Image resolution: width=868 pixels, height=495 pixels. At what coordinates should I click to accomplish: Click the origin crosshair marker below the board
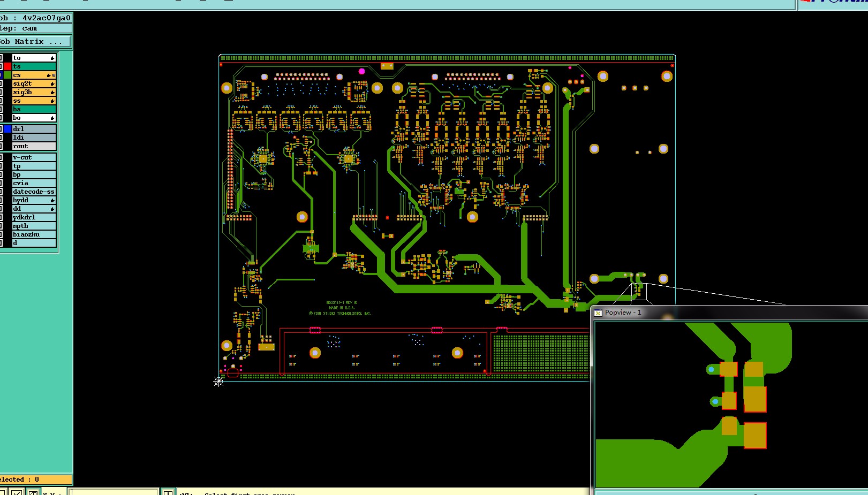(x=218, y=381)
